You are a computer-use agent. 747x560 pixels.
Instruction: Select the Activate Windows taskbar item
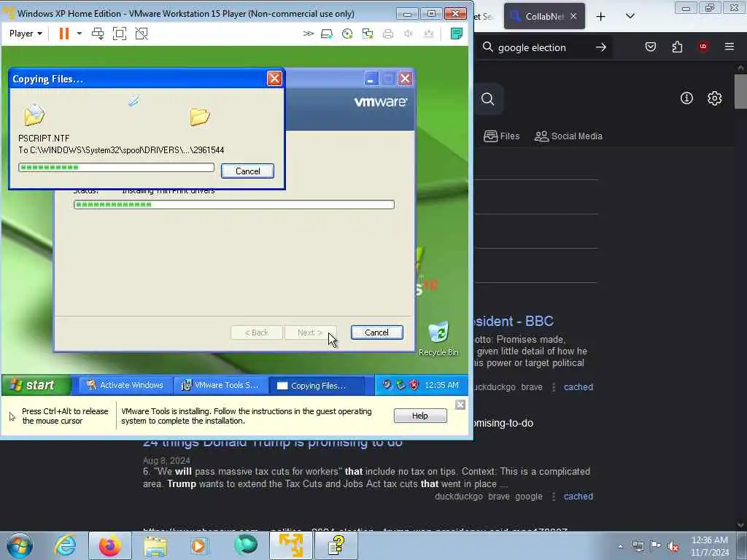(124, 385)
